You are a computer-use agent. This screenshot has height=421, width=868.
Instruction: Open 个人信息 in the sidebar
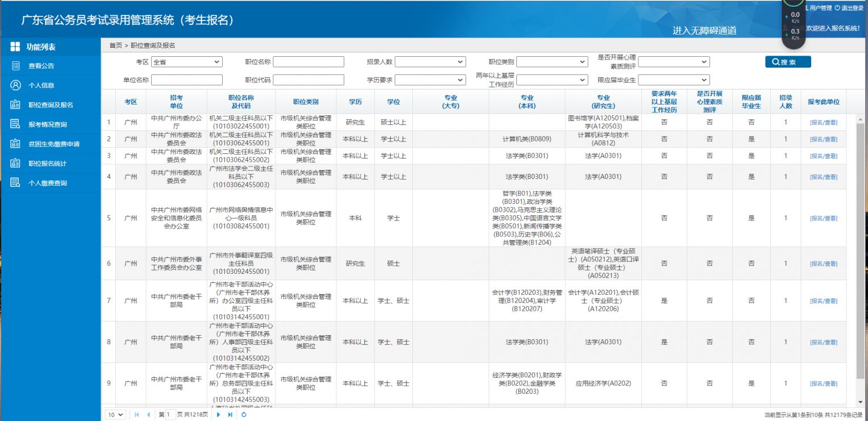click(41, 85)
